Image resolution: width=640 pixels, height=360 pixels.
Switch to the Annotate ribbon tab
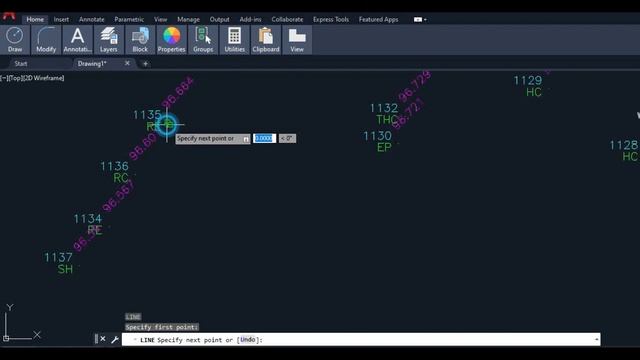[x=91, y=19]
